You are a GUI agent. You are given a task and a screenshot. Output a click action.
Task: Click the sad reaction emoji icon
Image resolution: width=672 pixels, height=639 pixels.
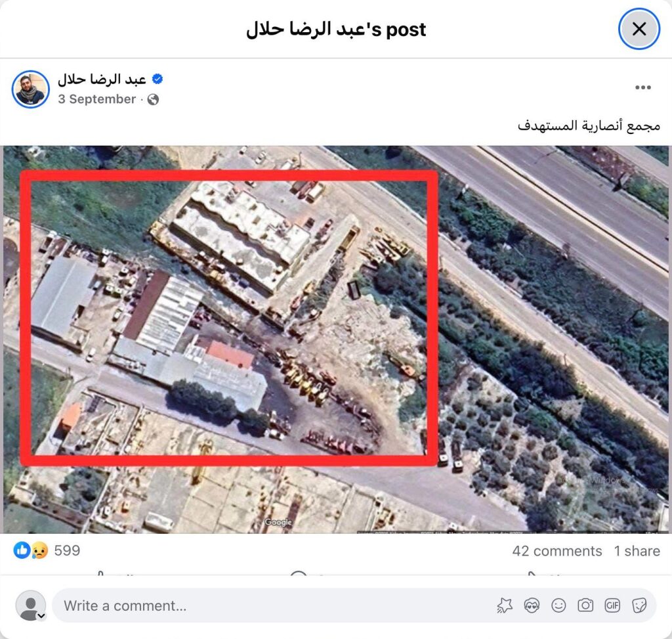coord(39,550)
